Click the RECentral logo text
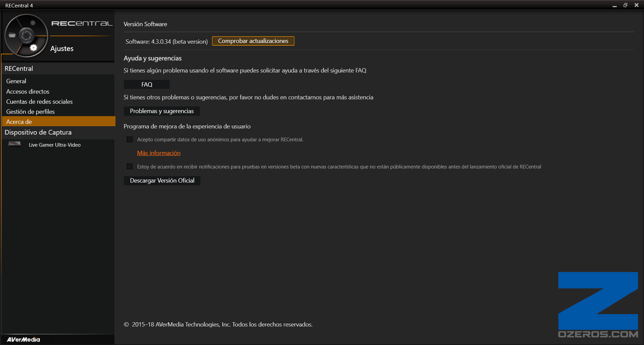The height and width of the screenshot is (345, 644). (82, 23)
